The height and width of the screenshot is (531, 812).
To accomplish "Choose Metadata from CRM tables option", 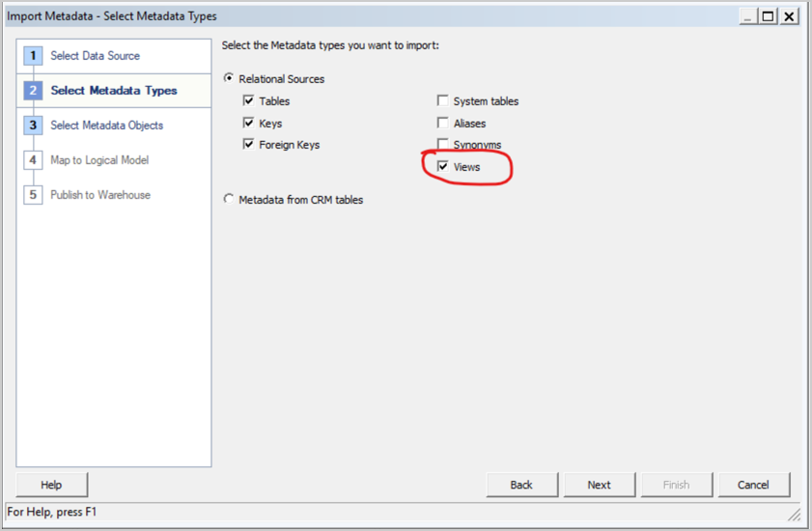I will (229, 200).
